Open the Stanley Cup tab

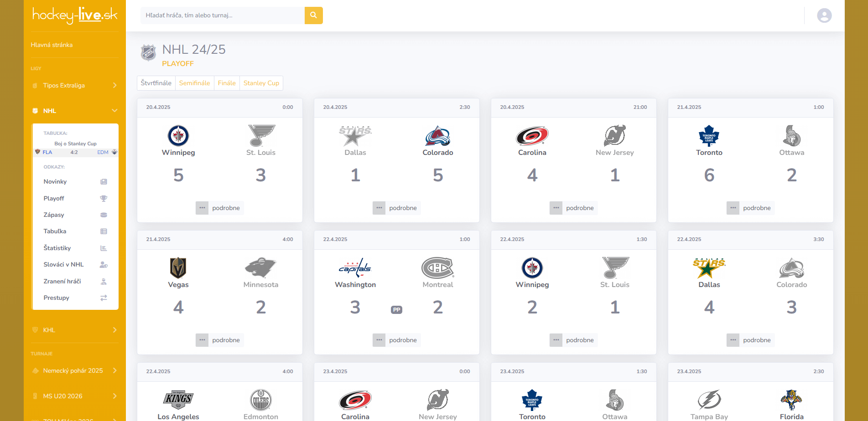[x=261, y=83]
